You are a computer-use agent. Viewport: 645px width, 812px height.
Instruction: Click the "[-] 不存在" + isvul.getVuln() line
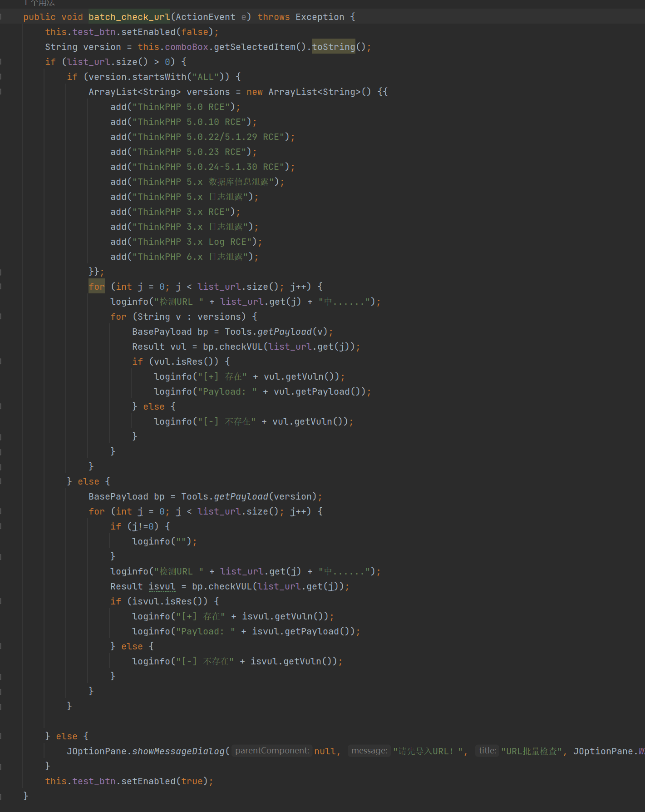pos(237,661)
